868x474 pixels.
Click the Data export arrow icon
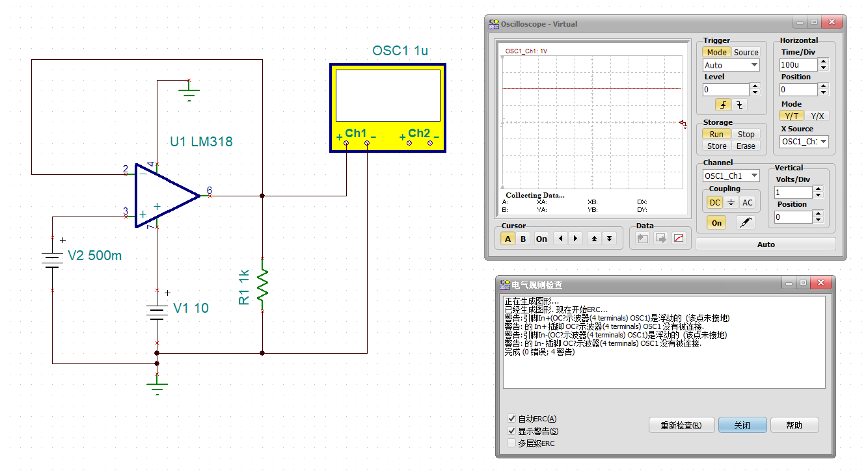click(x=661, y=239)
